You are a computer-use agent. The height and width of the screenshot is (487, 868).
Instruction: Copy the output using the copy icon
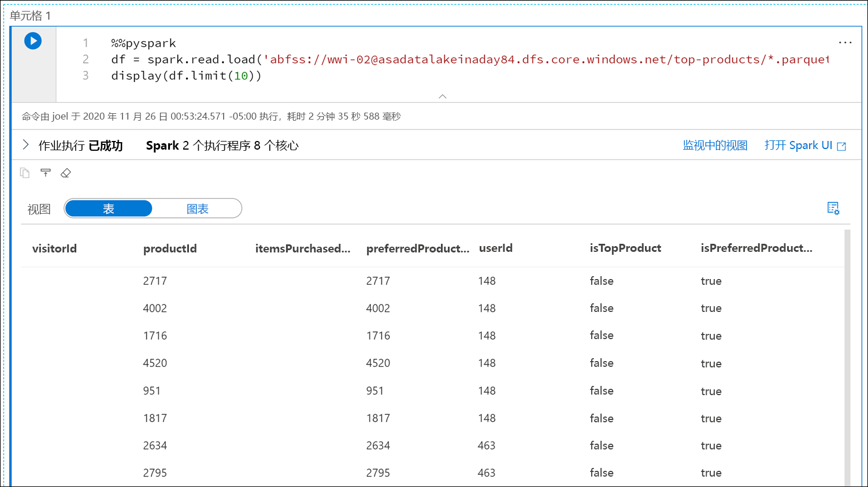click(25, 173)
